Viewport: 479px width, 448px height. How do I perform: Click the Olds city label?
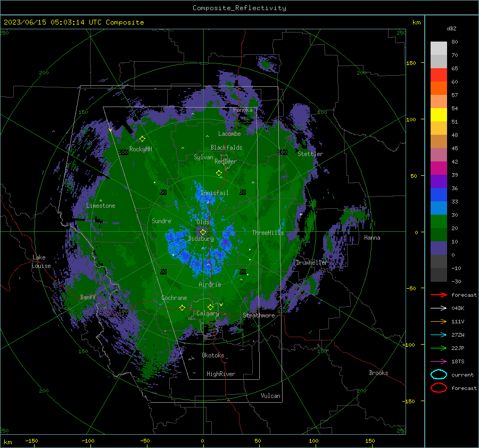point(203,222)
